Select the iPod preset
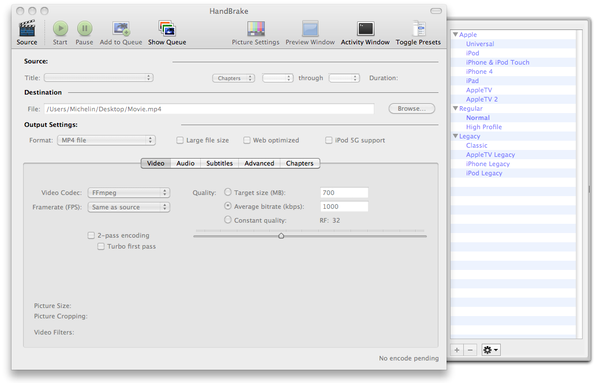 click(x=473, y=53)
